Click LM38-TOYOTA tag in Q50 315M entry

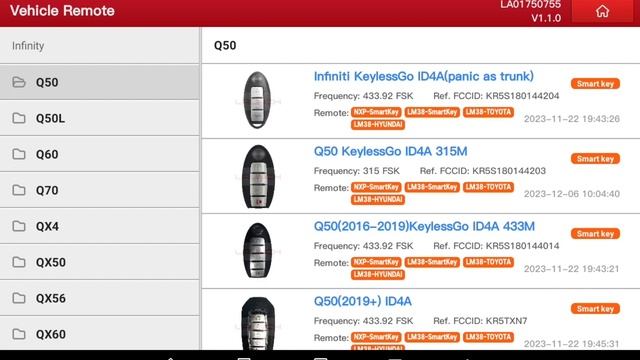pos(488,187)
